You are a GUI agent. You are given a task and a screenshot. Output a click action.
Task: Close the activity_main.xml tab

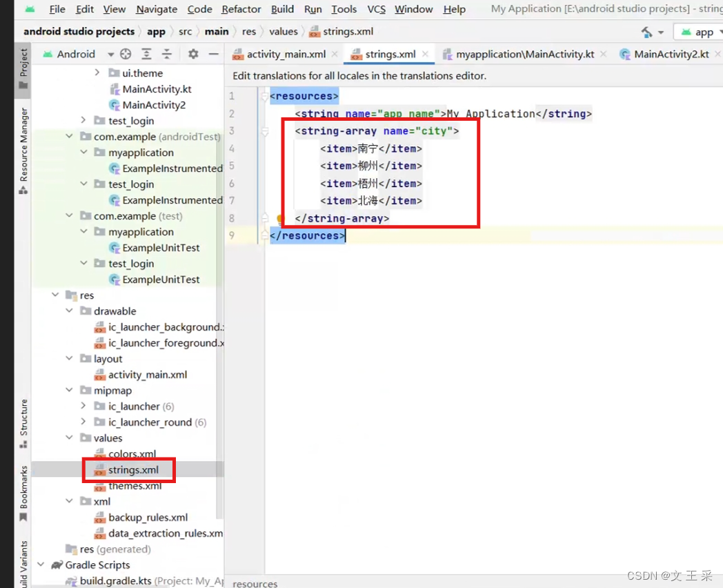tap(335, 55)
